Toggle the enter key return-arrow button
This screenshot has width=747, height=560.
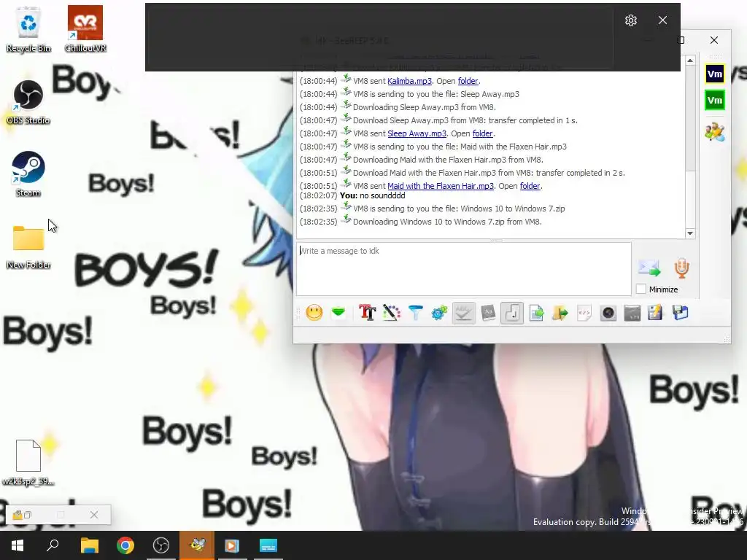tap(512, 313)
